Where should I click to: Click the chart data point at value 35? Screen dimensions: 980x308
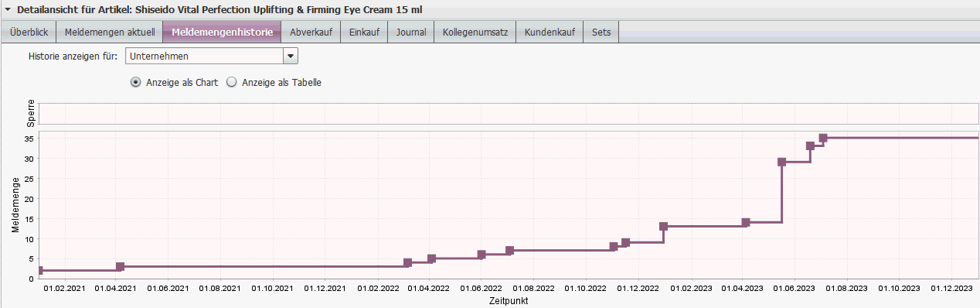pos(823,138)
